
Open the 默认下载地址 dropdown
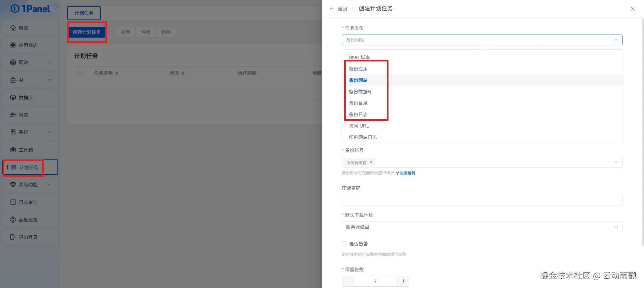482,227
